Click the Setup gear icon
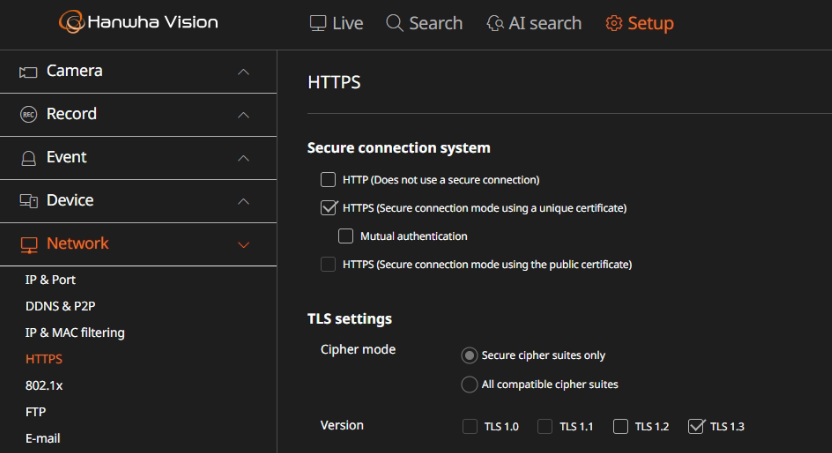This screenshot has width=832, height=453. [x=614, y=23]
